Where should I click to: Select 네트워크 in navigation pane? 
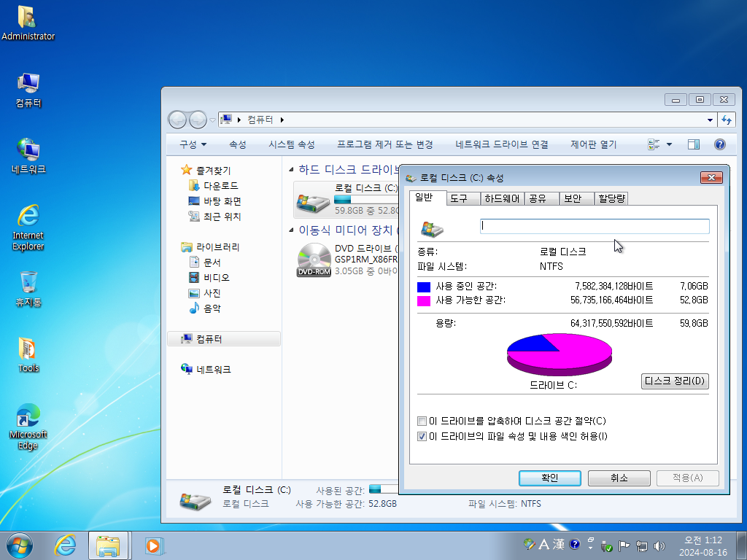tap(206, 370)
